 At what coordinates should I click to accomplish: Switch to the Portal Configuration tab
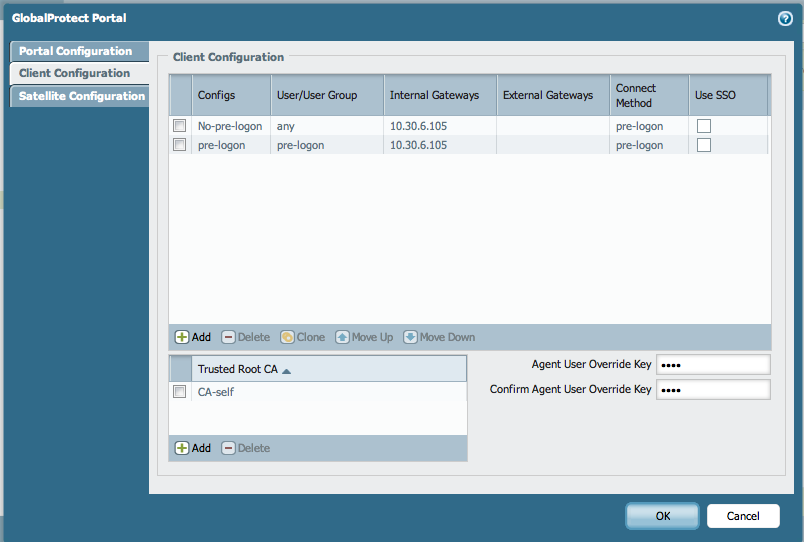point(76,51)
